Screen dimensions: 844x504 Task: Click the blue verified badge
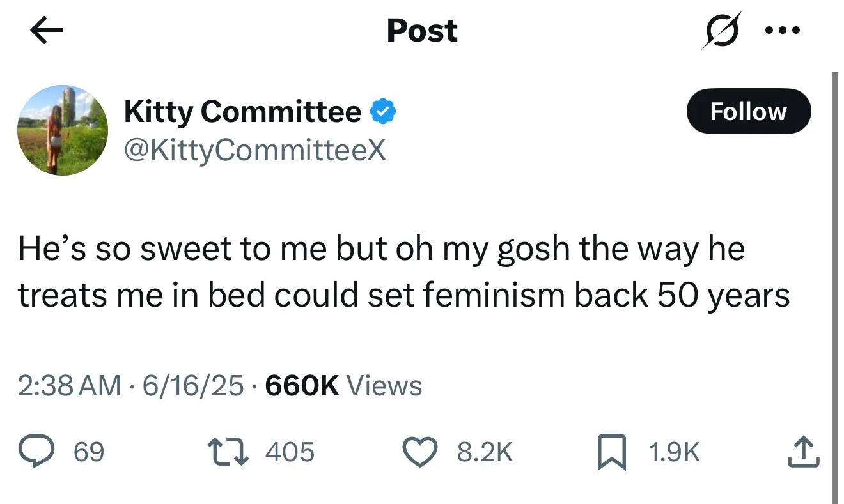[x=383, y=112]
